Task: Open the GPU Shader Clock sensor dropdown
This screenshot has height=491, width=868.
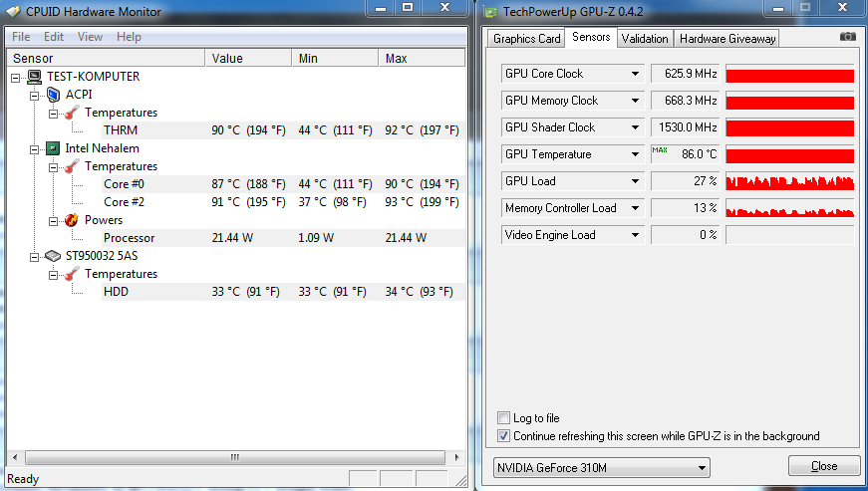Action: coord(635,127)
